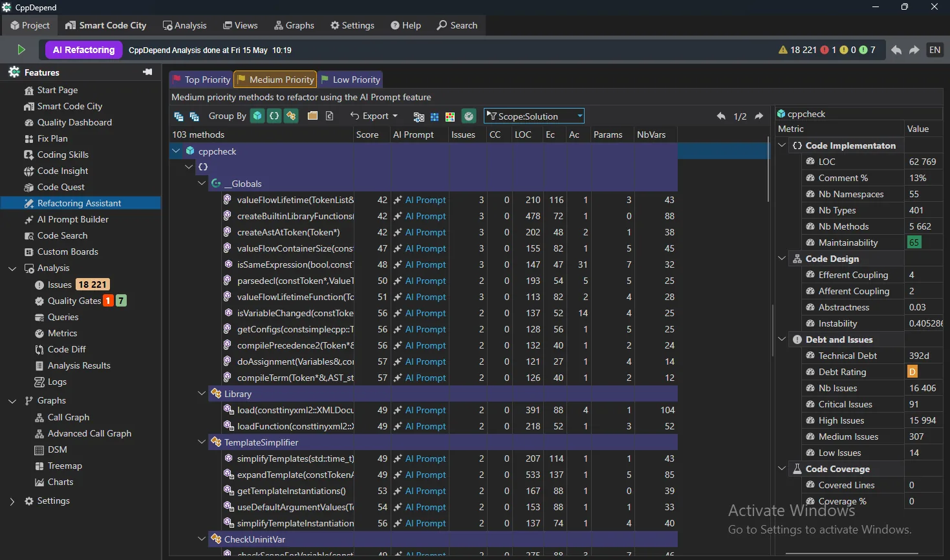Collapse the Code Implementaton metrics section
This screenshot has height=560, width=950.
(x=783, y=145)
